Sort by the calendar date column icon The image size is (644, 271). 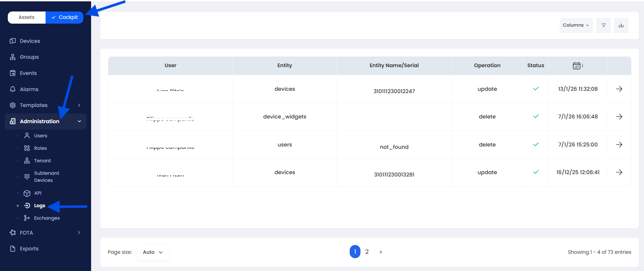pos(578,65)
